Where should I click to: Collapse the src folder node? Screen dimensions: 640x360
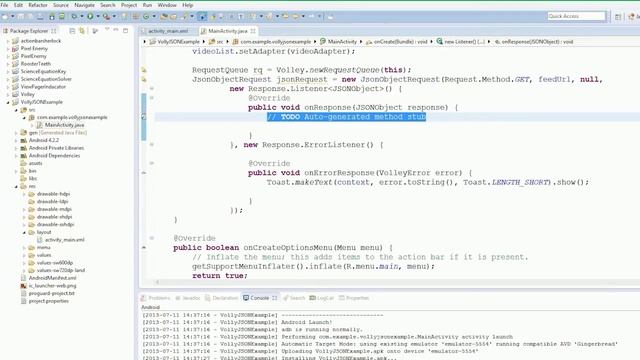tap(16, 110)
